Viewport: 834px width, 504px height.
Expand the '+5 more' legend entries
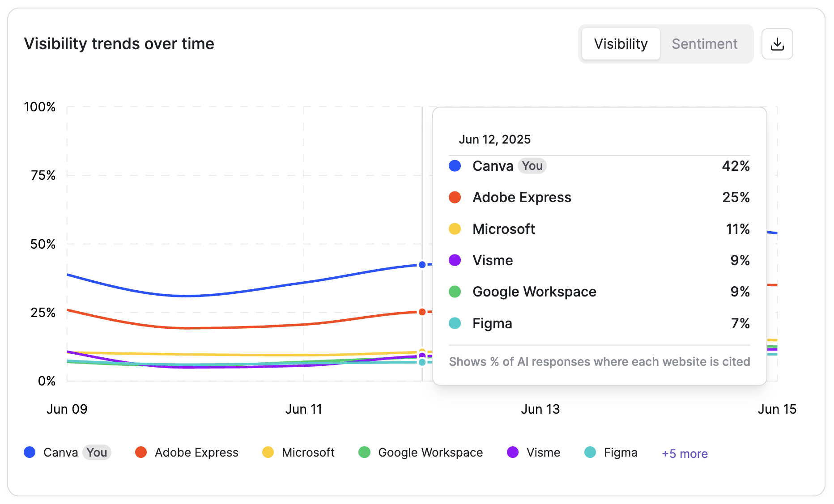click(x=685, y=453)
